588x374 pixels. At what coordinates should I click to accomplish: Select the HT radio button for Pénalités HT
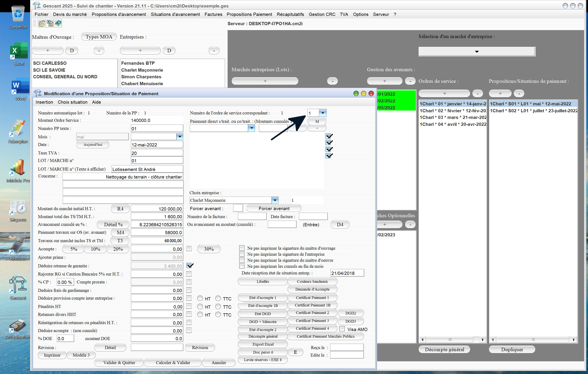click(200, 306)
